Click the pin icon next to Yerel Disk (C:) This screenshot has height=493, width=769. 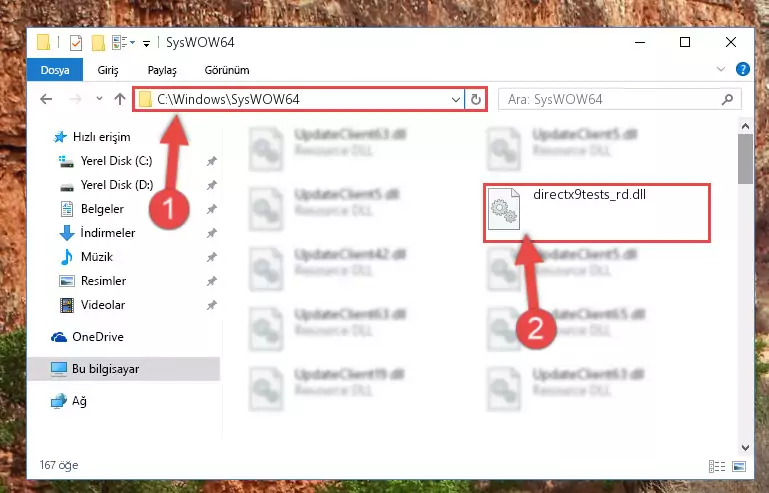pos(211,161)
